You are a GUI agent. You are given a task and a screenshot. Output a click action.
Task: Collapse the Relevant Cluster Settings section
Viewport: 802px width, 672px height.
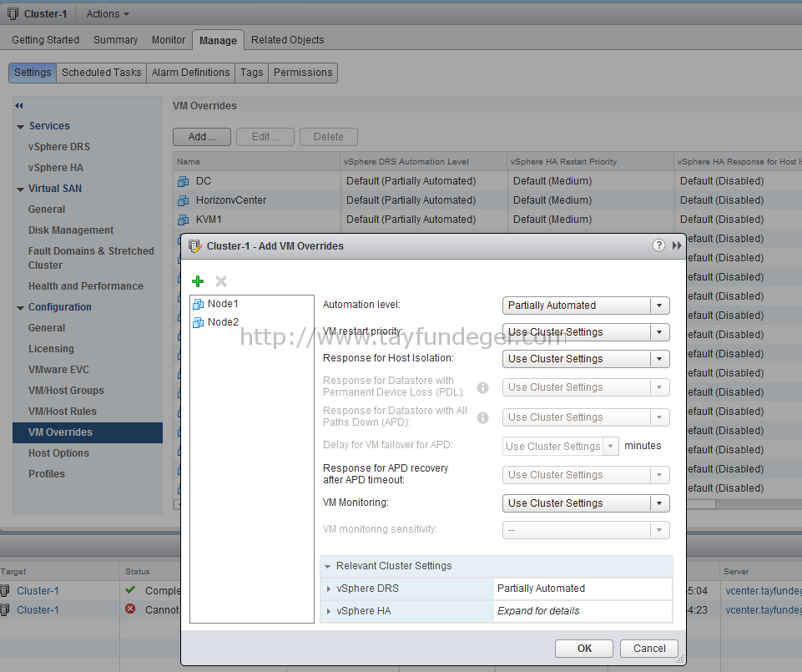327,567
